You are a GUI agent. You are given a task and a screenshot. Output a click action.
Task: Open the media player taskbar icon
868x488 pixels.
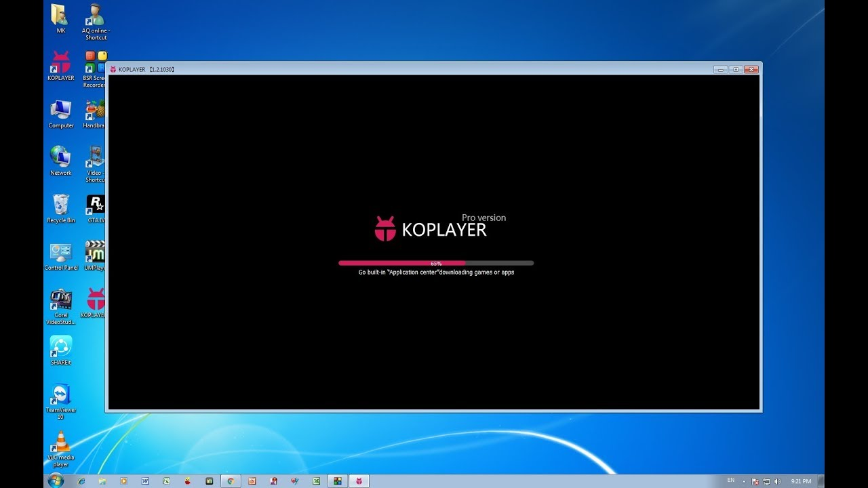pos(123,481)
